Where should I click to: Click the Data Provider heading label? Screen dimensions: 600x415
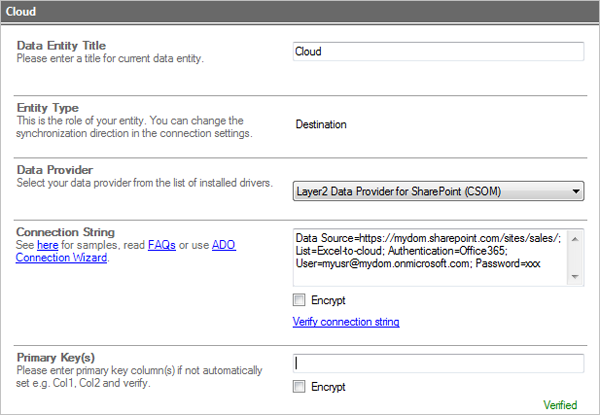(x=55, y=170)
